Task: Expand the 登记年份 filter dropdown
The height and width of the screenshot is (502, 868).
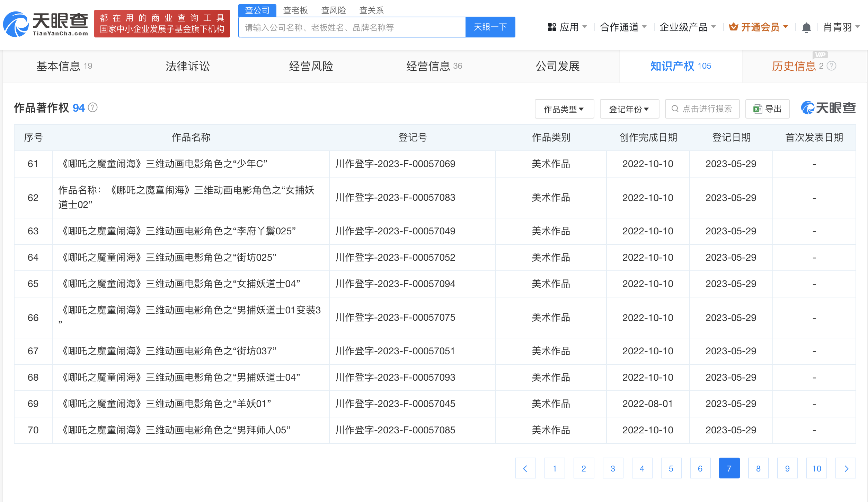Action: [x=629, y=109]
